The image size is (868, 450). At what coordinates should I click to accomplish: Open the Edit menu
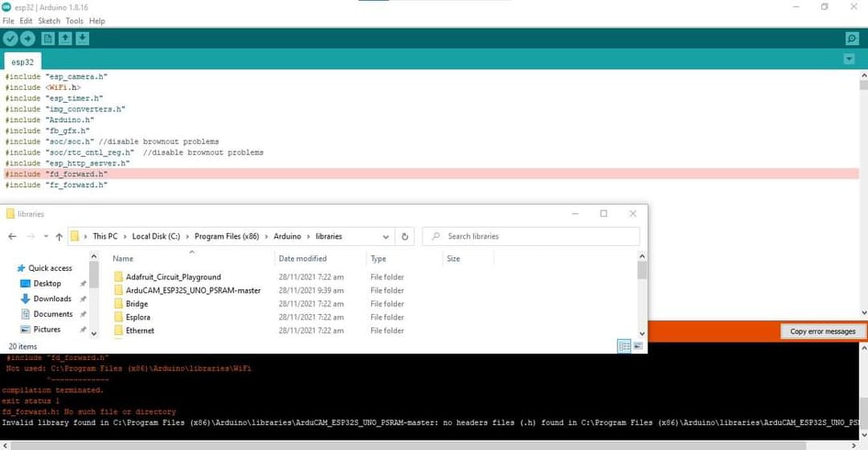pyautogui.click(x=26, y=21)
